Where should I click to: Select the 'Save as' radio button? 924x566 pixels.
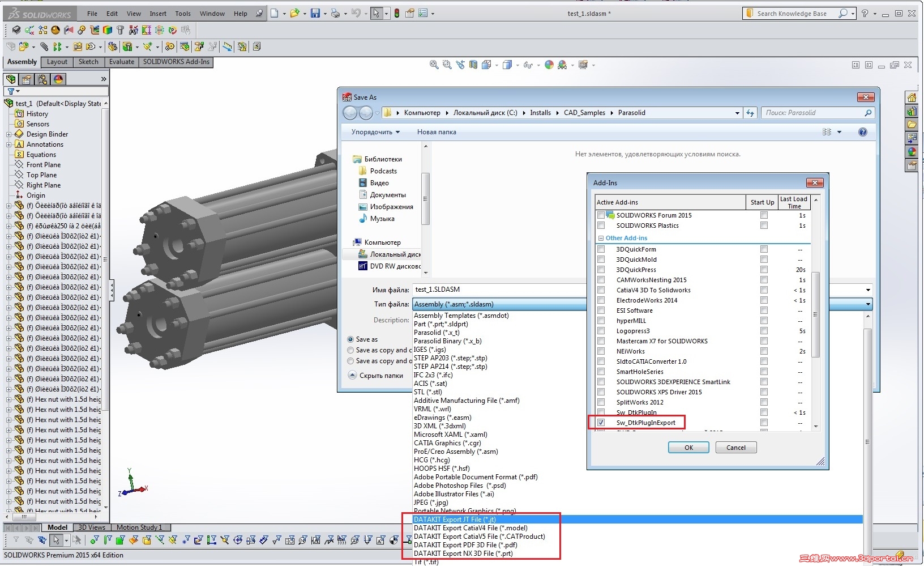pyautogui.click(x=350, y=339)
